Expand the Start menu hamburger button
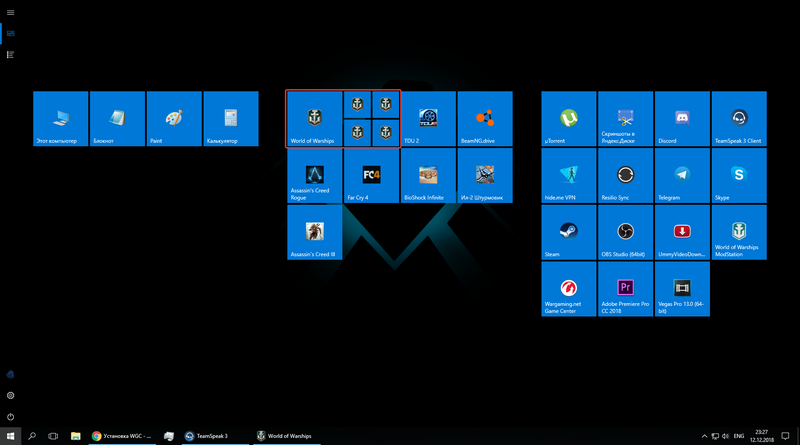This screenshot has width=800, height=445. (x=10, y=12)
